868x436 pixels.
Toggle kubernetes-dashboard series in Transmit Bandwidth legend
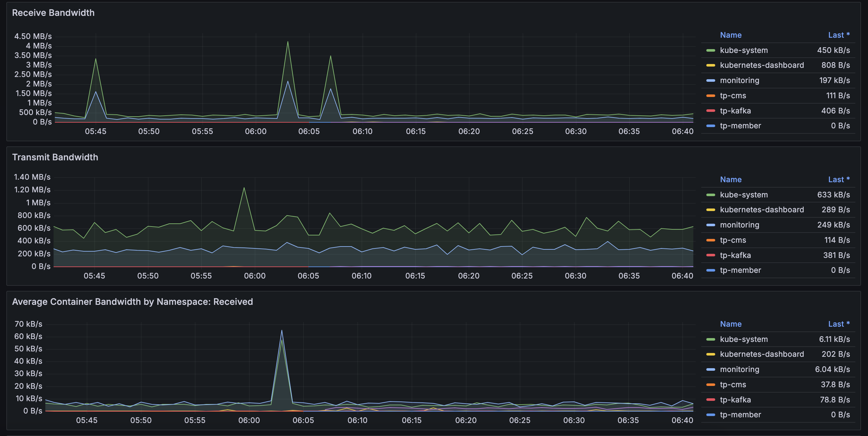762,209
